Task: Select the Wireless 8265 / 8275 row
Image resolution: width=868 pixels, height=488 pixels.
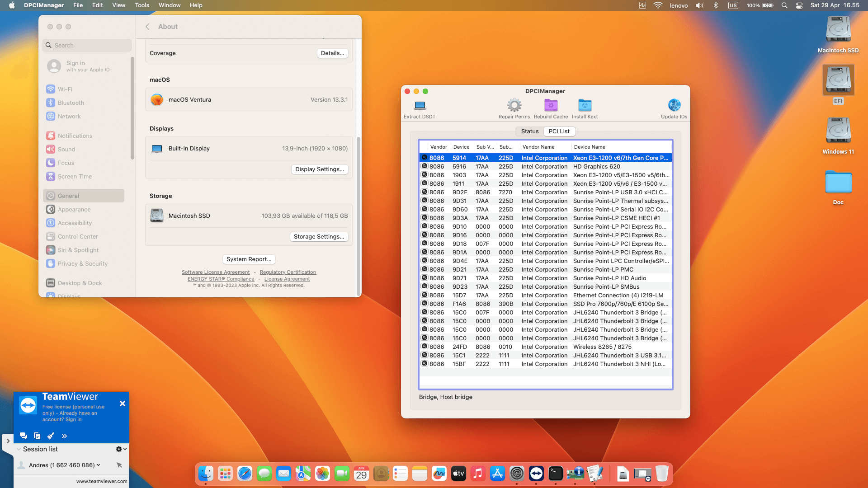Action: 546,347
